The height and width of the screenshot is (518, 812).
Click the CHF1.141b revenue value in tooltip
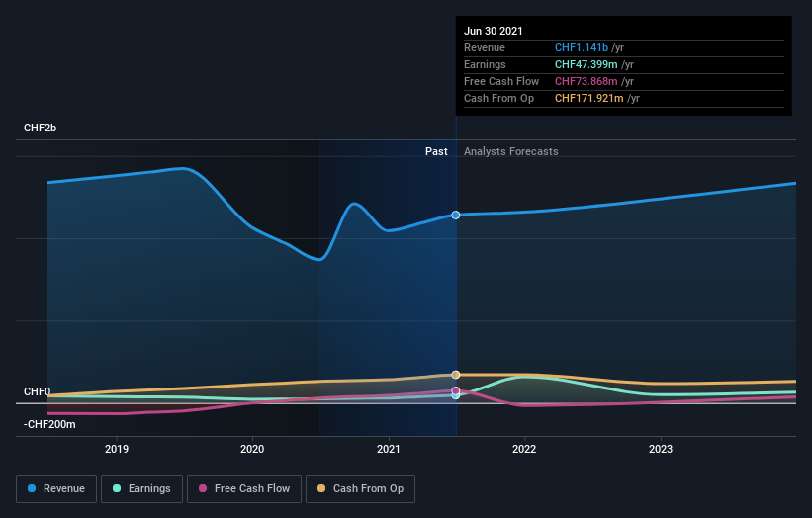click(581, 47)
